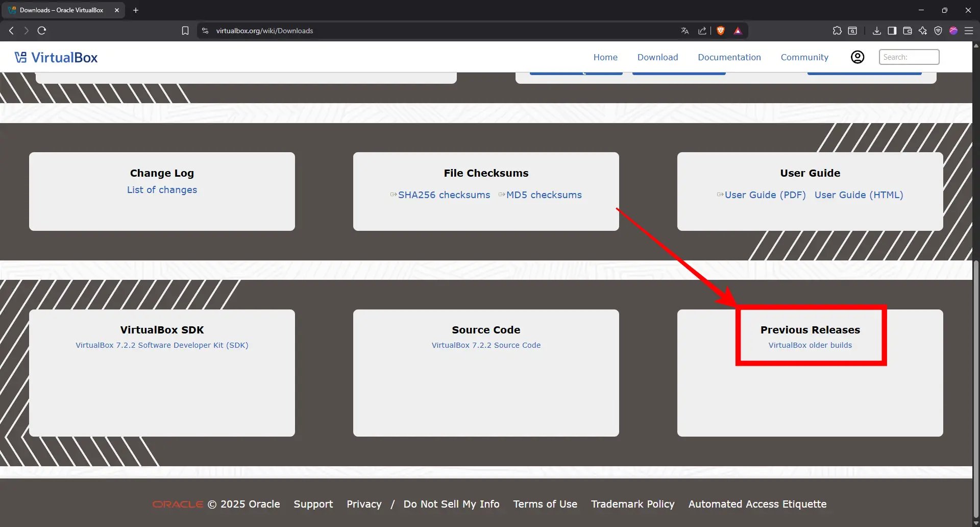Viewport: 980px width, 527px height.
Task: Switch to the Downloads – Oracle VirtualBox tab
Action: (61, 10)
